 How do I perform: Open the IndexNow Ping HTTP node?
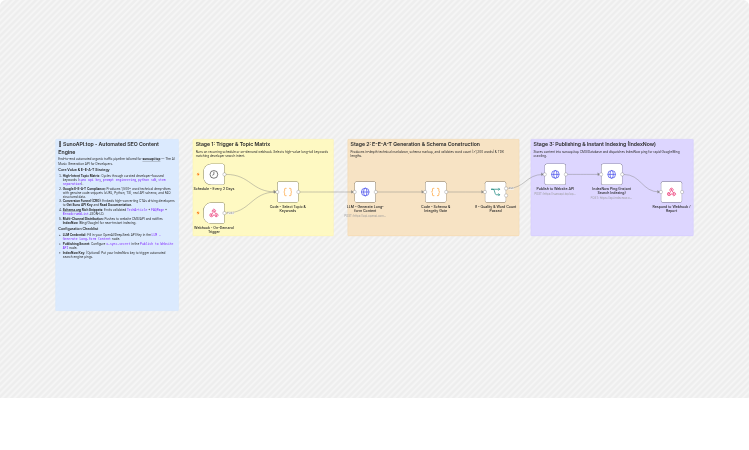611,174
